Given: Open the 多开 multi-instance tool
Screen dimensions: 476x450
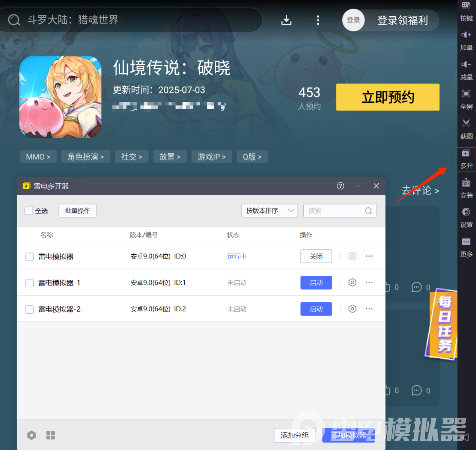Looking at the screenshot, I should click(x=466, y=159).
